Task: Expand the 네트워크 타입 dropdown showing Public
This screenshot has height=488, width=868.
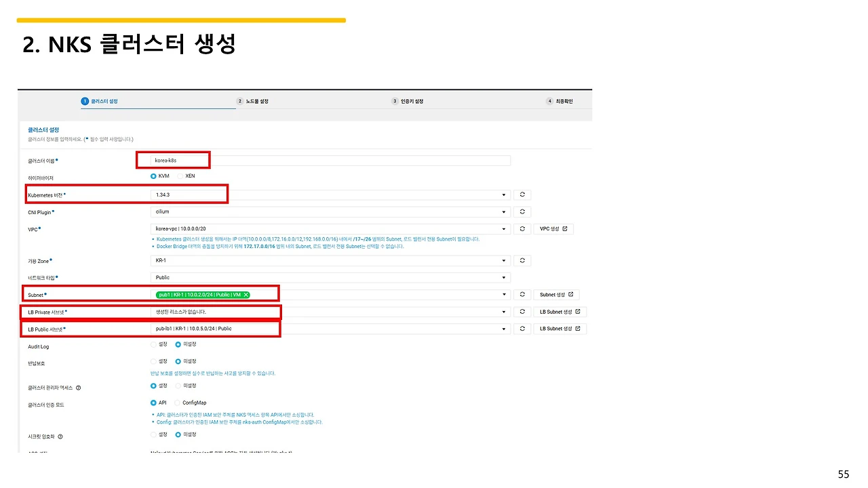Action: point(330,277)
